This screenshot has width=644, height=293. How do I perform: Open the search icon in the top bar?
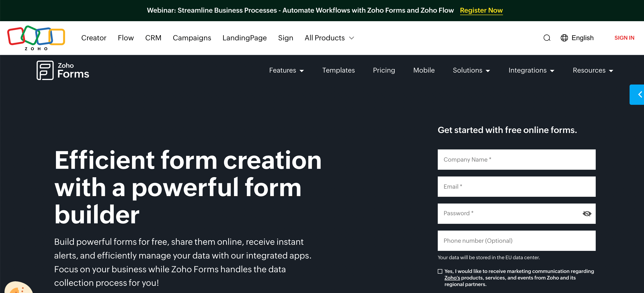(547, 38)
